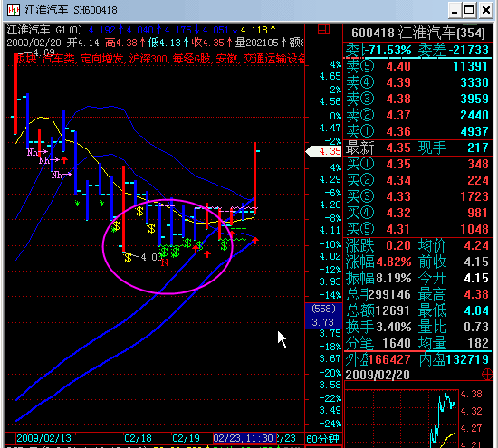Select the 买① 4.35 bid row
The height and width of the screenshot is (448, 498).
point(417,164)
